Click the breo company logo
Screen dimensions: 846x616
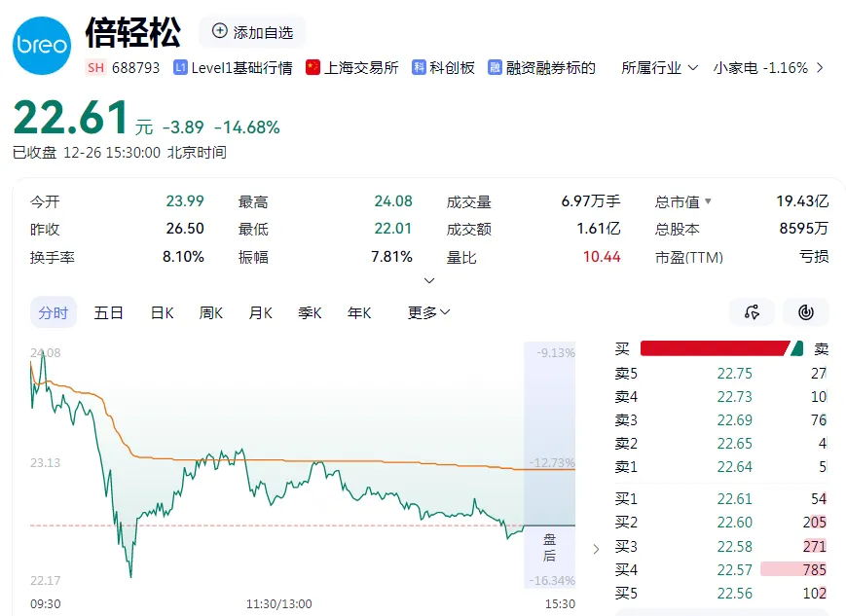click(42, 46)
